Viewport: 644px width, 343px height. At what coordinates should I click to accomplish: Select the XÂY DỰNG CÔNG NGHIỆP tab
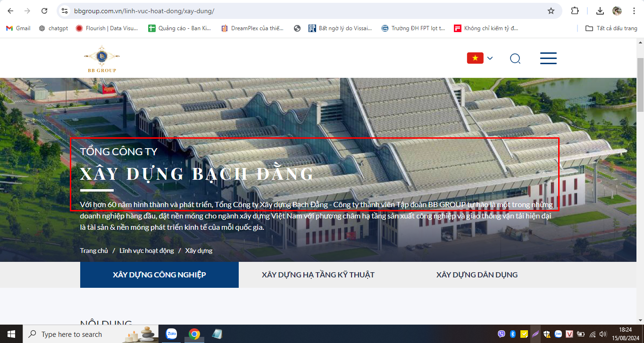(159, 275)
